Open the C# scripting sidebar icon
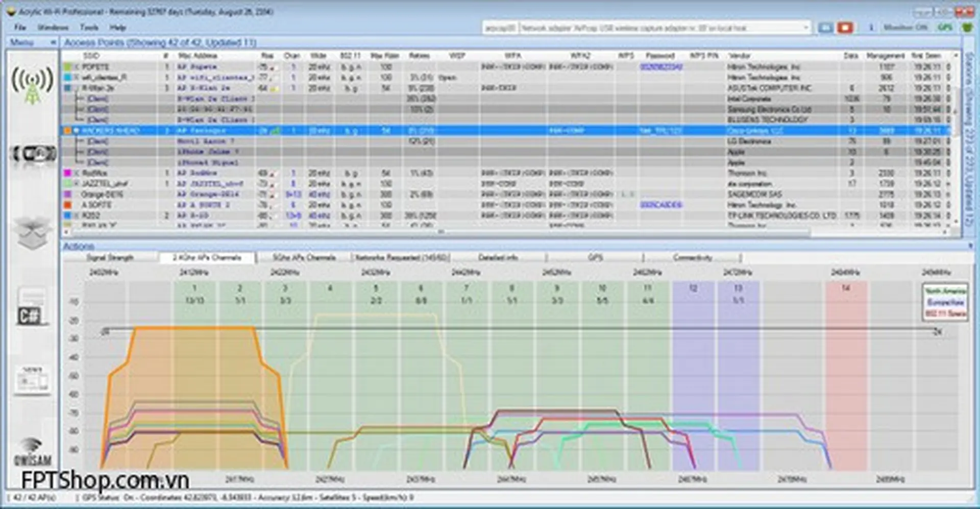This screenshot has height=509, width=980. tap(31, 307)
